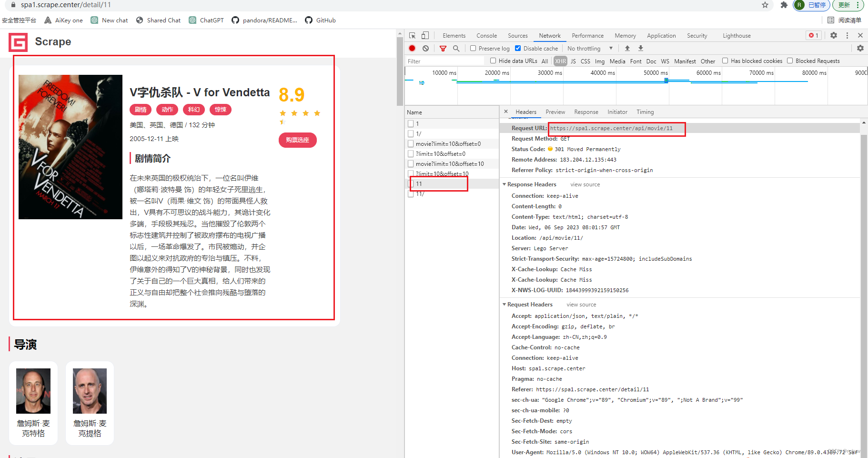Screen dimensions: 868x458
Task: Click the V for Vendetta poster
Action: point(71,147)
